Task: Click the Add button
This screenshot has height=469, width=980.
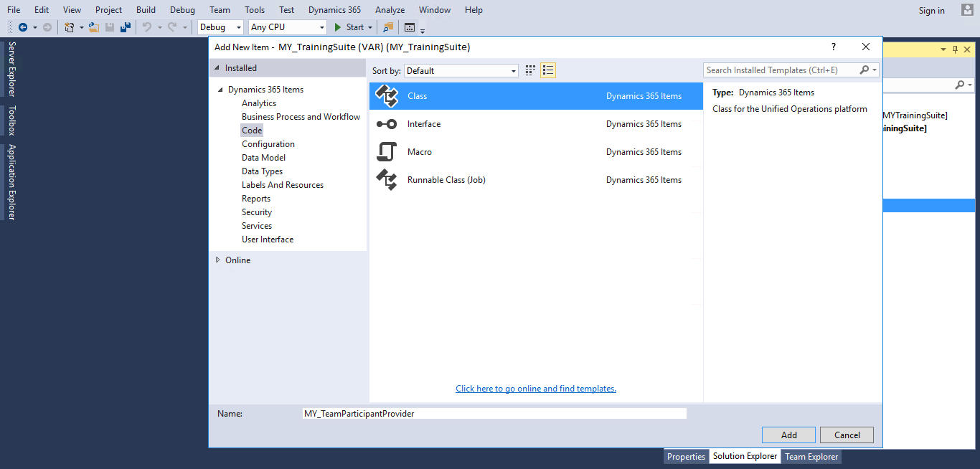Action: click(x=788, y=435)
